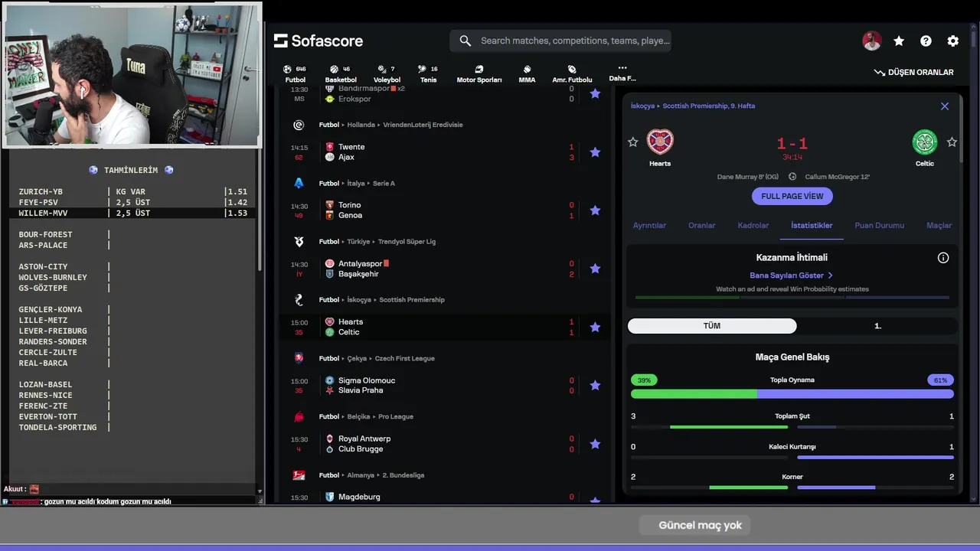Open the Scottish Premiership league icon
Viewport: 980px width, 551px height.
[299, 300]
